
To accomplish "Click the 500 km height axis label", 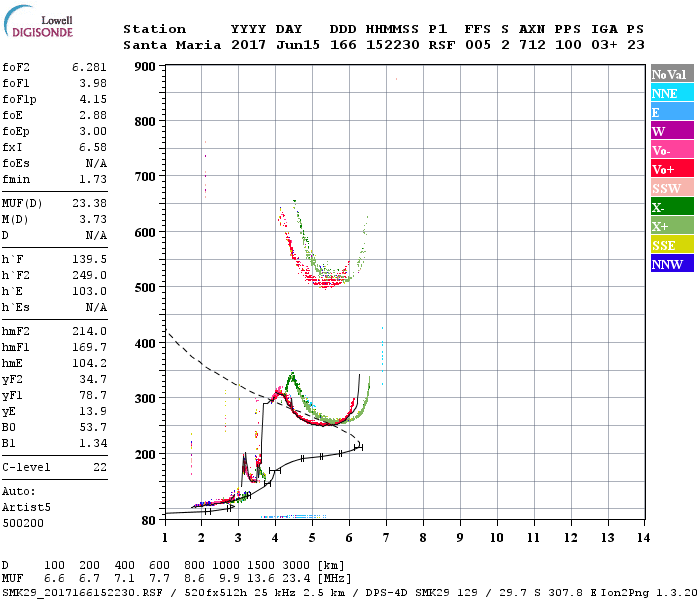I will coord(145,288).
